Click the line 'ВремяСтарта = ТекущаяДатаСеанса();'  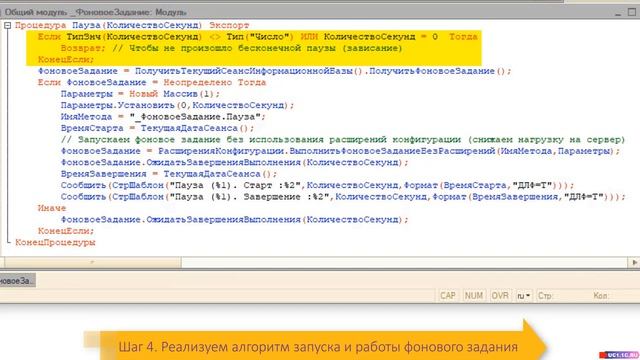(157, 128)
